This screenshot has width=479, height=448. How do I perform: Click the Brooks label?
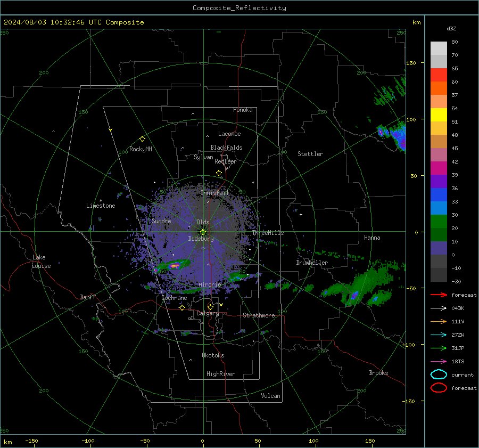(378, 373)
